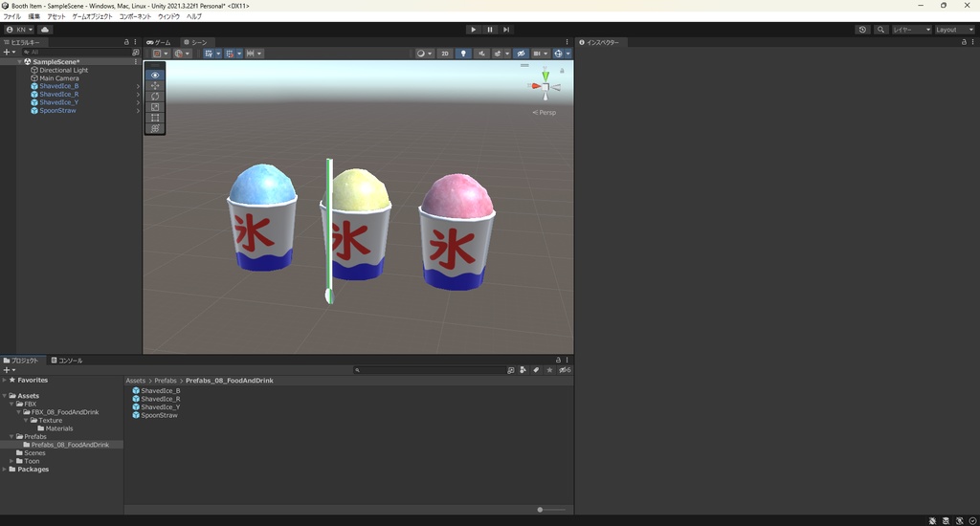The width and height of the screenshot is (980, 526).
Task: Click Prefabs in the breadcrumb path
Action: [x=166, y=381]
